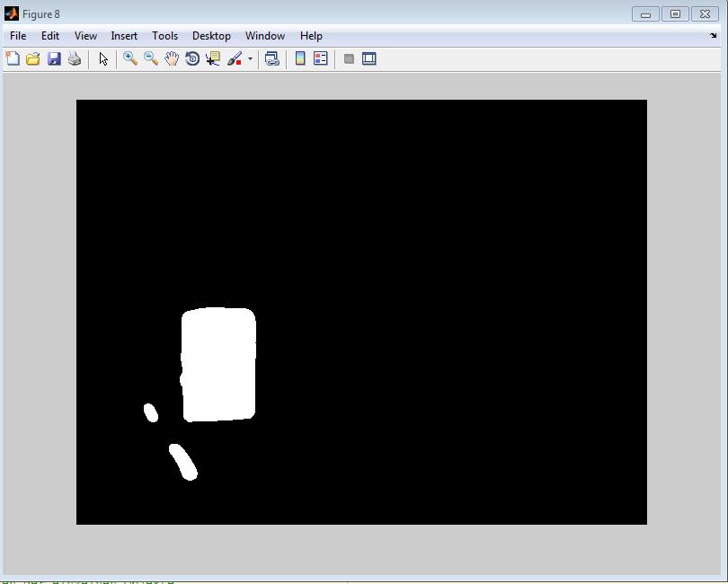The height and width of the screenshot is (584, 728).
Task: Click the New Figure icon
Action: [13, 59]
